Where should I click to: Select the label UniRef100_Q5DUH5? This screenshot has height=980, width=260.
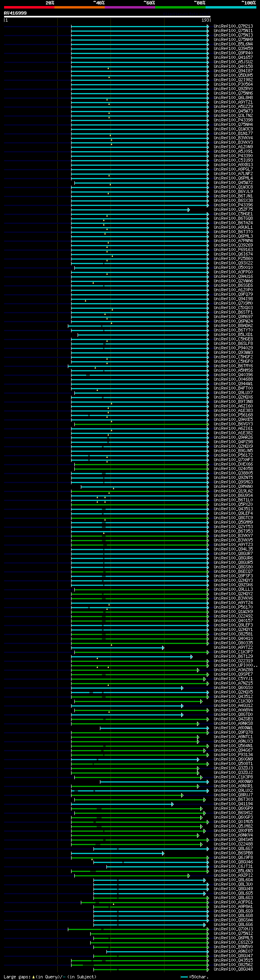(233, 76)
